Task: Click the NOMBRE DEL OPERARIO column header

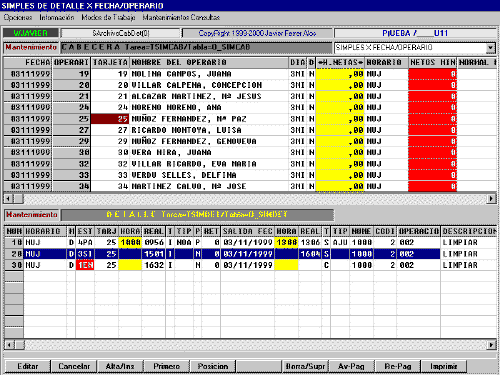Action: pyautogui.click(x=209, y=63)
